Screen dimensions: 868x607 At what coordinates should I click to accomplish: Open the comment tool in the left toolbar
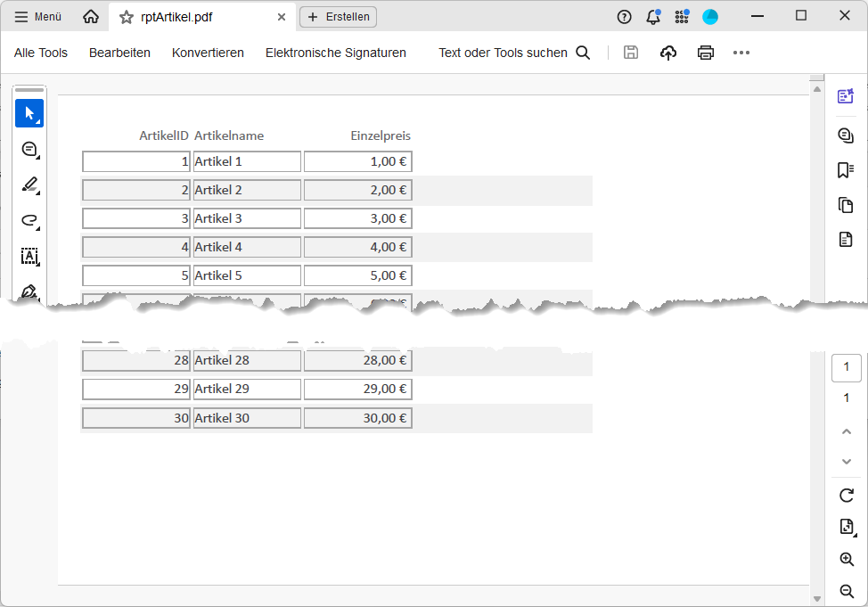tap(29, 149)
